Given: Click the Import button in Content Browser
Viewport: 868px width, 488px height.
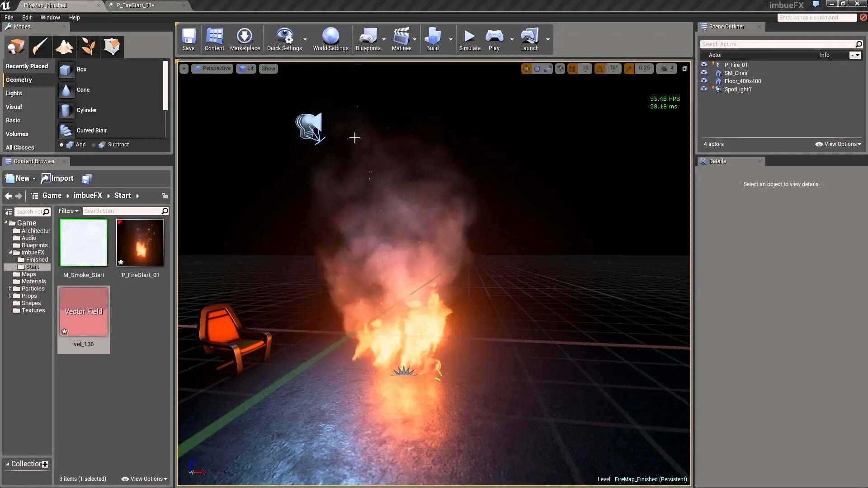Looking at the screenshot, I should pos(57,178).
